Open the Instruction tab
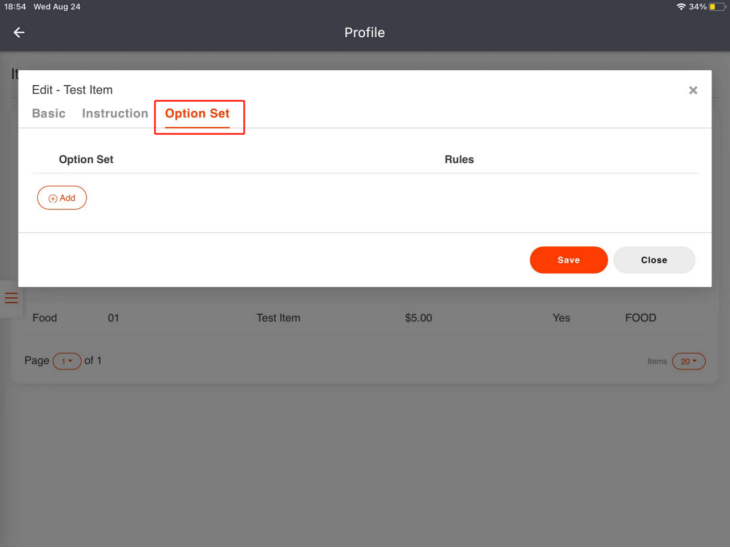 click(x=115, y=114)
